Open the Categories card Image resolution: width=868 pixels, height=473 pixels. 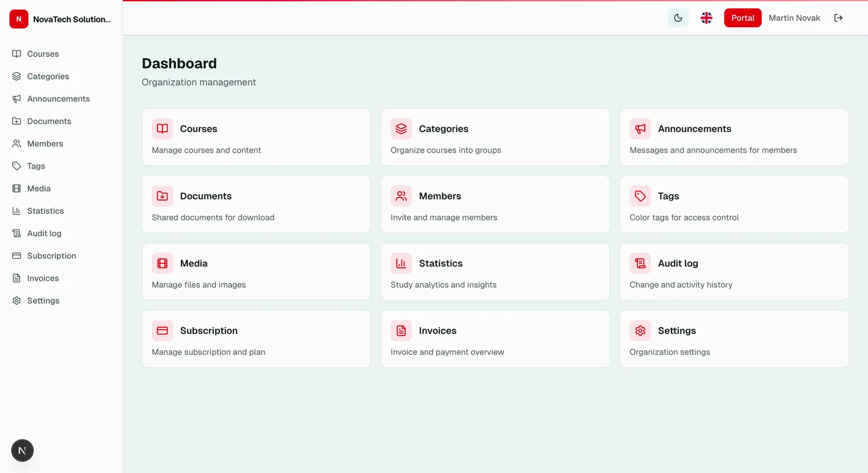tap(495, 137)
